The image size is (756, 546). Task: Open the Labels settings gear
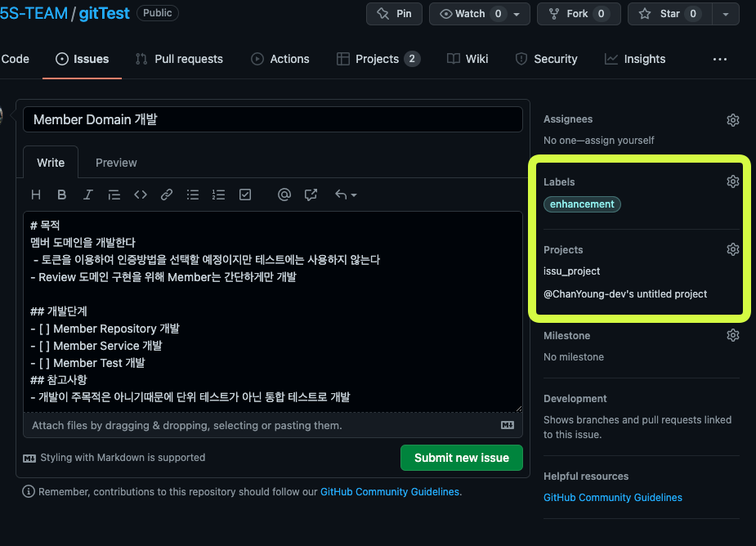(732, 181)
